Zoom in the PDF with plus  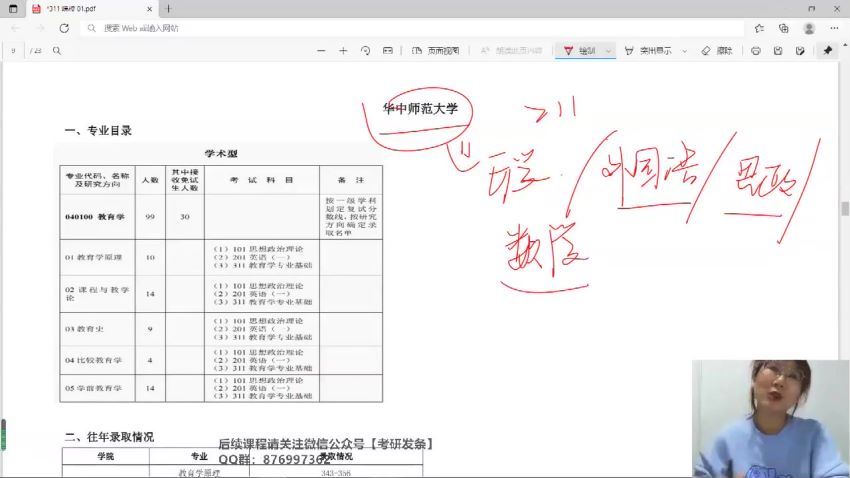coord(343,50)
